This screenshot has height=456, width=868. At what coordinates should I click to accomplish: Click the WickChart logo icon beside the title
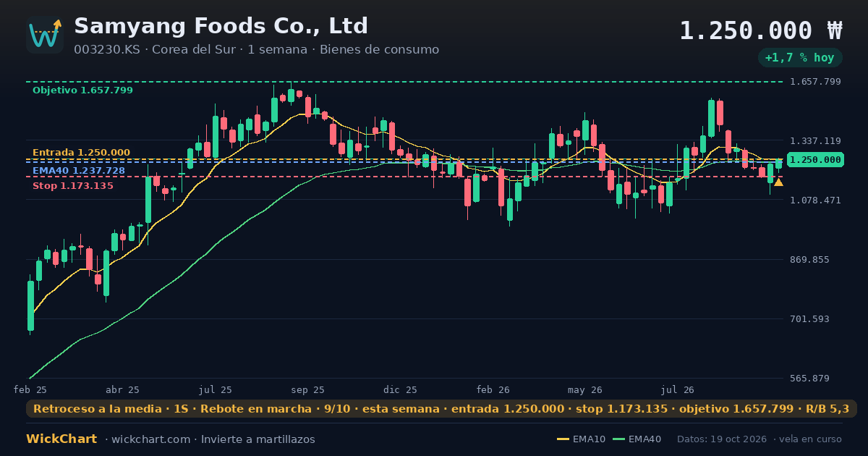(45, 35)
